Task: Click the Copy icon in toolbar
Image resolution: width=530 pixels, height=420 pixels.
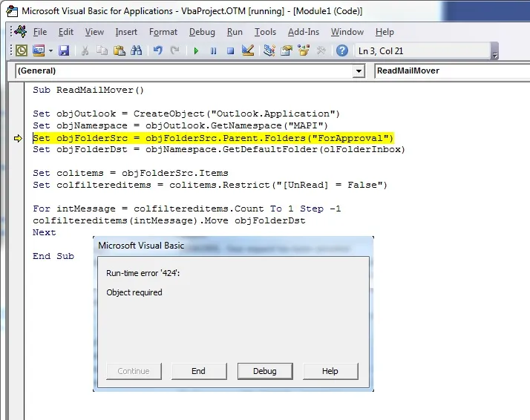Action: point(102,50)
